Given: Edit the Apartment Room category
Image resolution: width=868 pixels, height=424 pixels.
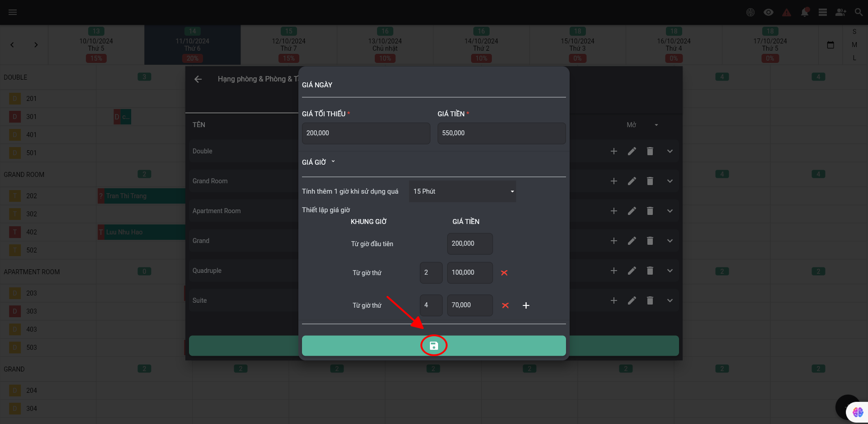Looking at the screenshot, I should point(632,211).
